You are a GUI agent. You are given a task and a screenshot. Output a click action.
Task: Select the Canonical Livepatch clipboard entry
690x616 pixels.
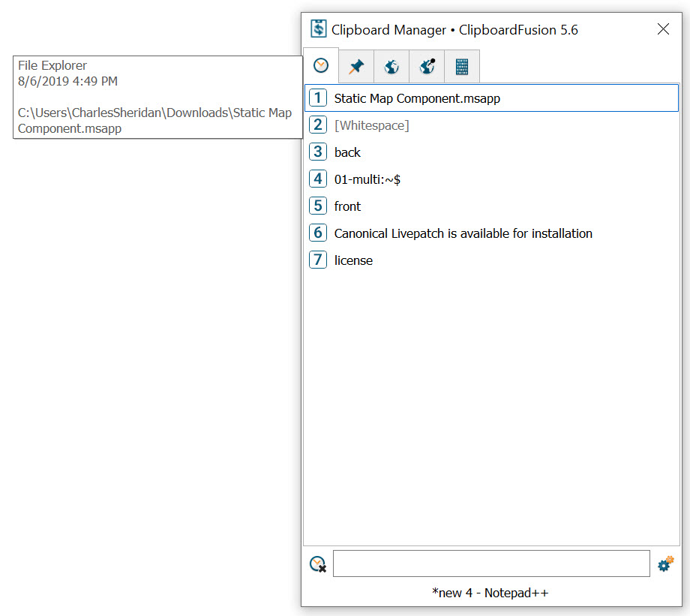coord(463,233)
